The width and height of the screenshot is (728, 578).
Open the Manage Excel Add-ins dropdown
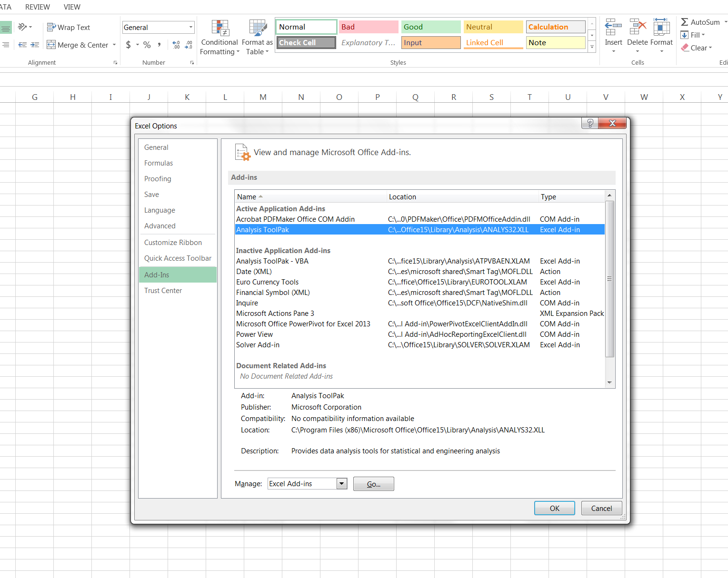(x=341, y=484)
